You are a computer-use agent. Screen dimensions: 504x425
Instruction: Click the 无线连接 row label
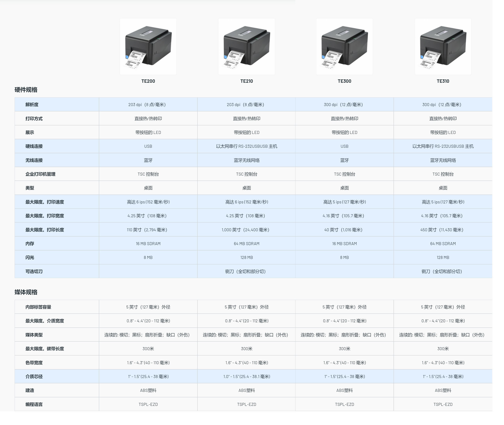click(34, 160)
